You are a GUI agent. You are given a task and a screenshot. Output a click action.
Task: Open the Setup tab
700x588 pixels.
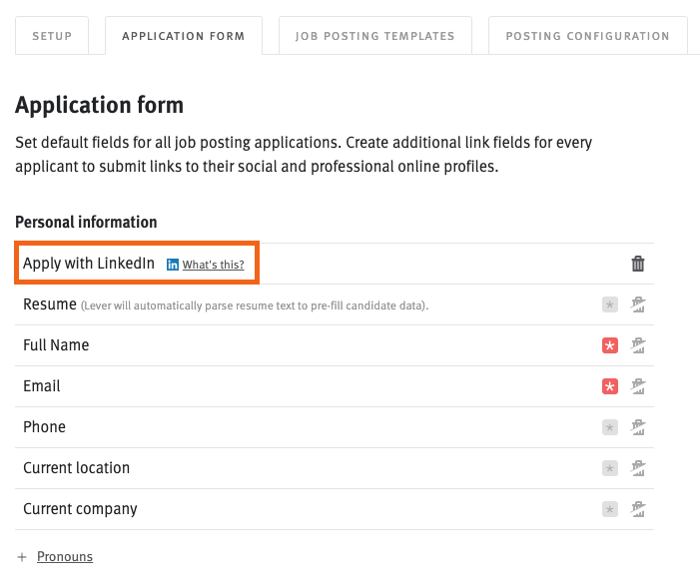[52, 36]
